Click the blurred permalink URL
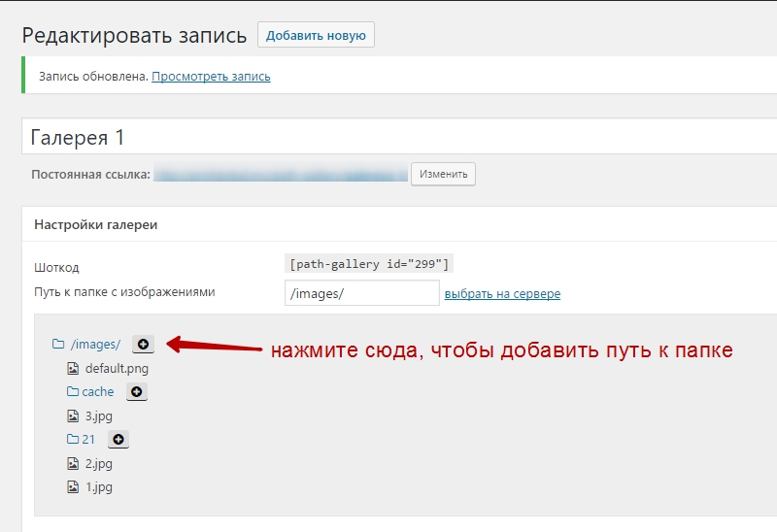The image size is (777, 532). [281, 175]
